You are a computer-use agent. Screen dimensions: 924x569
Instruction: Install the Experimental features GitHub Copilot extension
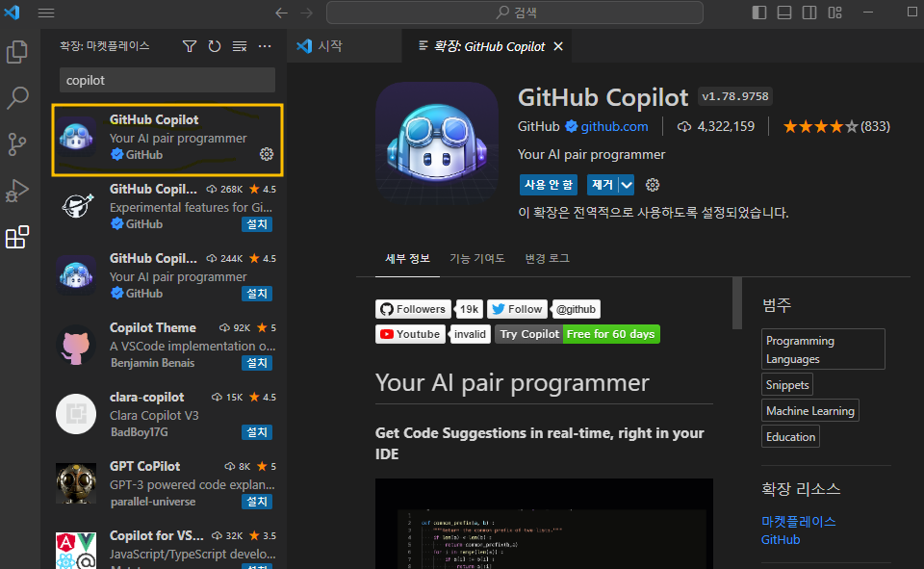click(x=257, y=224)
